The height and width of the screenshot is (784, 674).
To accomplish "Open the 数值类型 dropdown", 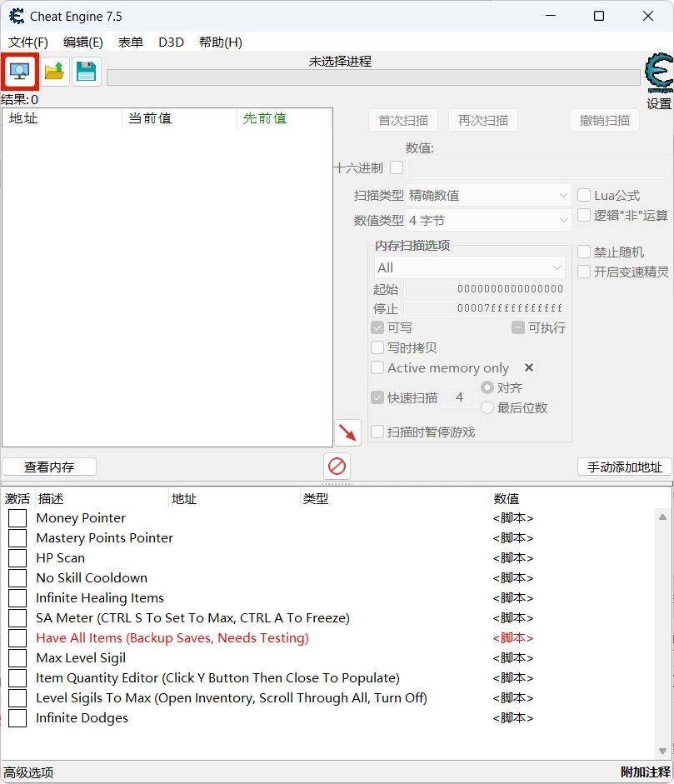I will 488,220.
